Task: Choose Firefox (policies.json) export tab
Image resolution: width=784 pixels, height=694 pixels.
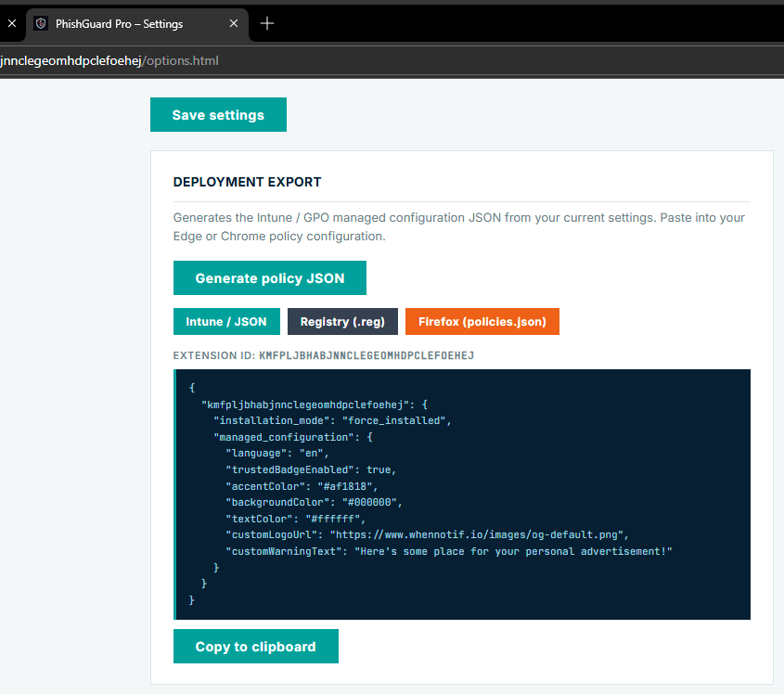Action: click(482, 322)
